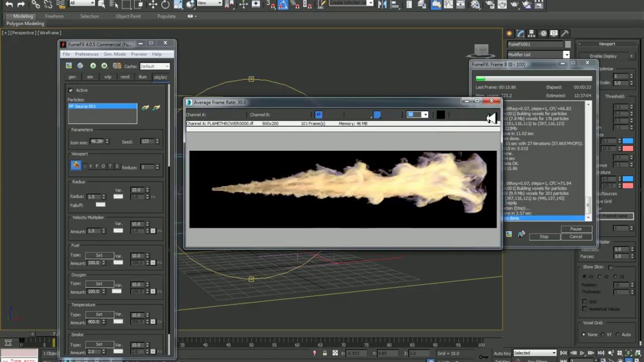Click the Fuel Type Set button
This screenshot has height=362, width=644.
99,255
